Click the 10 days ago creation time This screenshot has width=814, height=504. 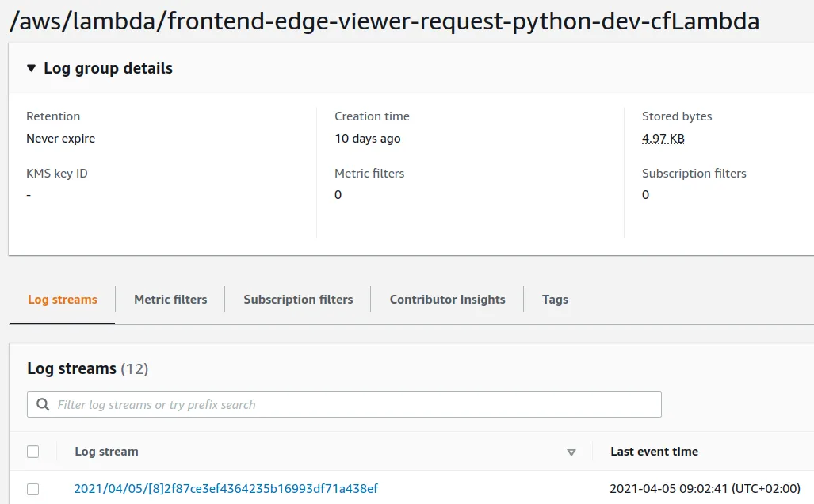[367, 139]
